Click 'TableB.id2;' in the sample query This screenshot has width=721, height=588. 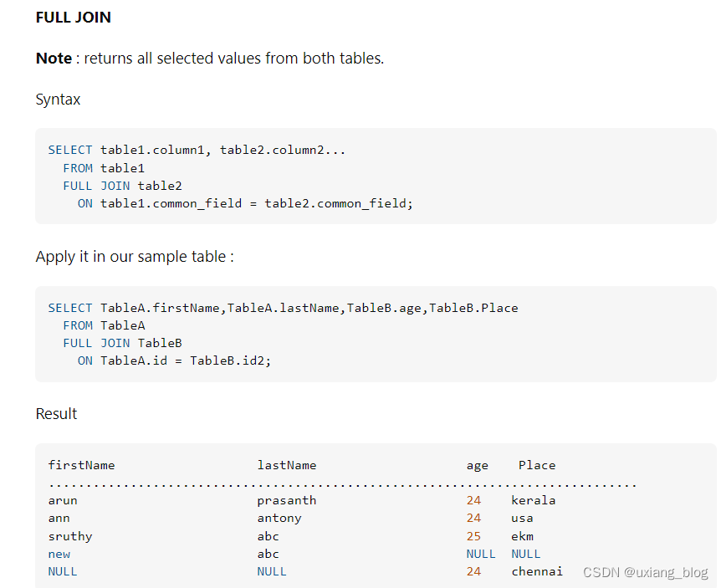(x=231, y=360)
